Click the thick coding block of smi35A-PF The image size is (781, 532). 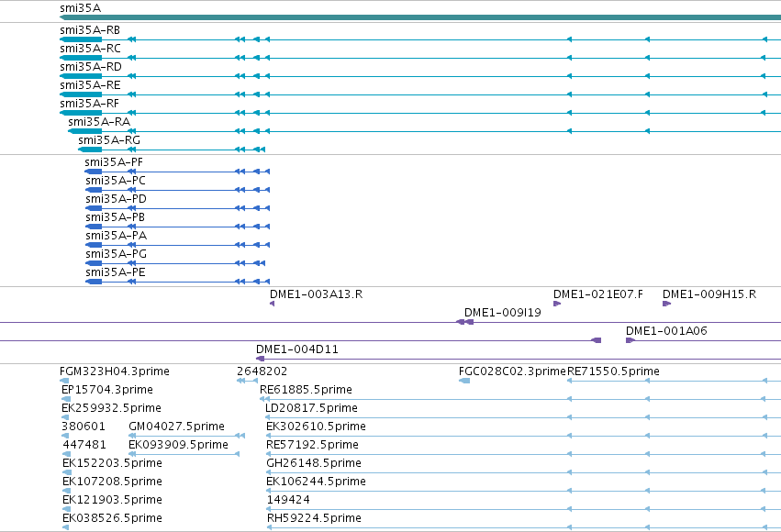coord(94,172)
